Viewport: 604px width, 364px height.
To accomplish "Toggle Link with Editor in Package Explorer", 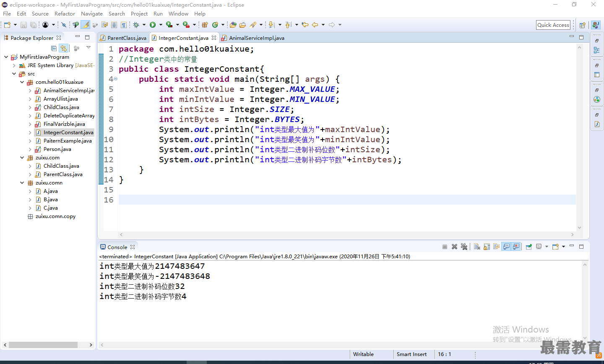I will coord(64,48).
